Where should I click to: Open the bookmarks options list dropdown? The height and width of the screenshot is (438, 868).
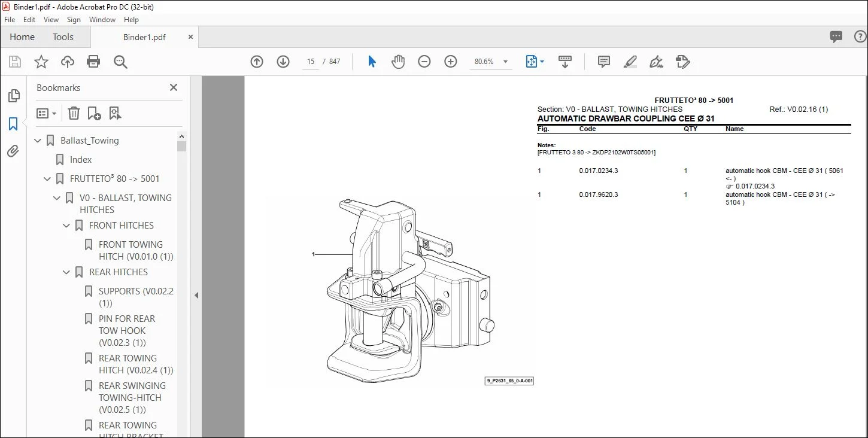46,113
